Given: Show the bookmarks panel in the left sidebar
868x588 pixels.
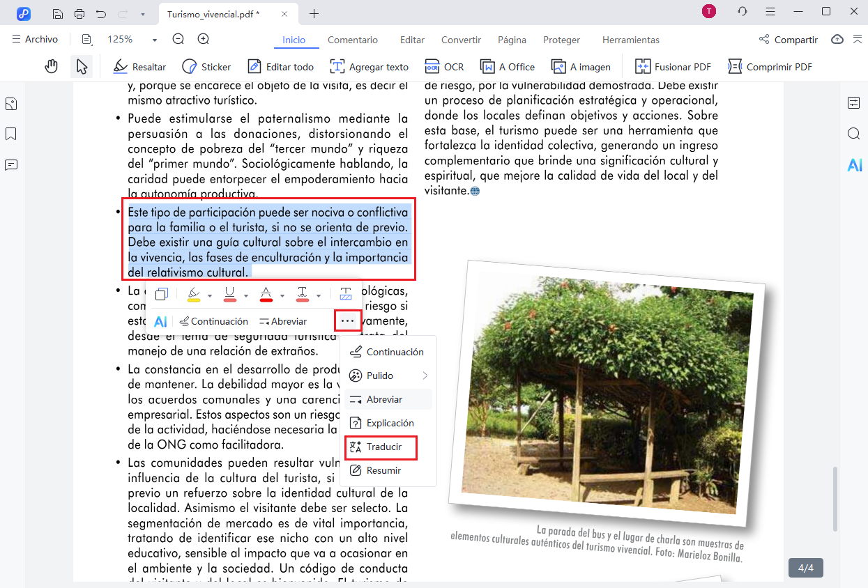Looking at the screenshot, I should 10,134.
